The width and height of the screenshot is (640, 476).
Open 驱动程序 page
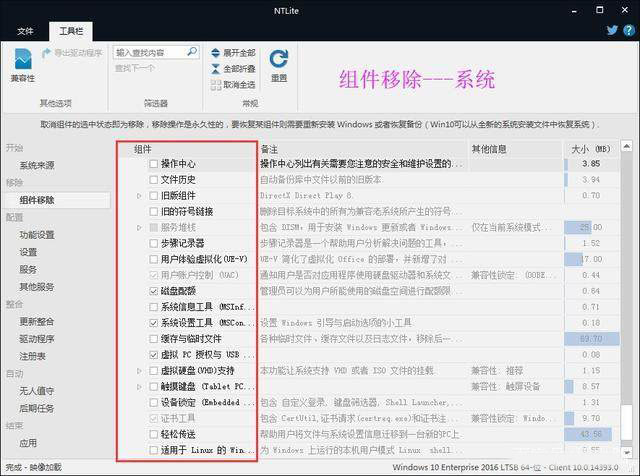[37, 339]
